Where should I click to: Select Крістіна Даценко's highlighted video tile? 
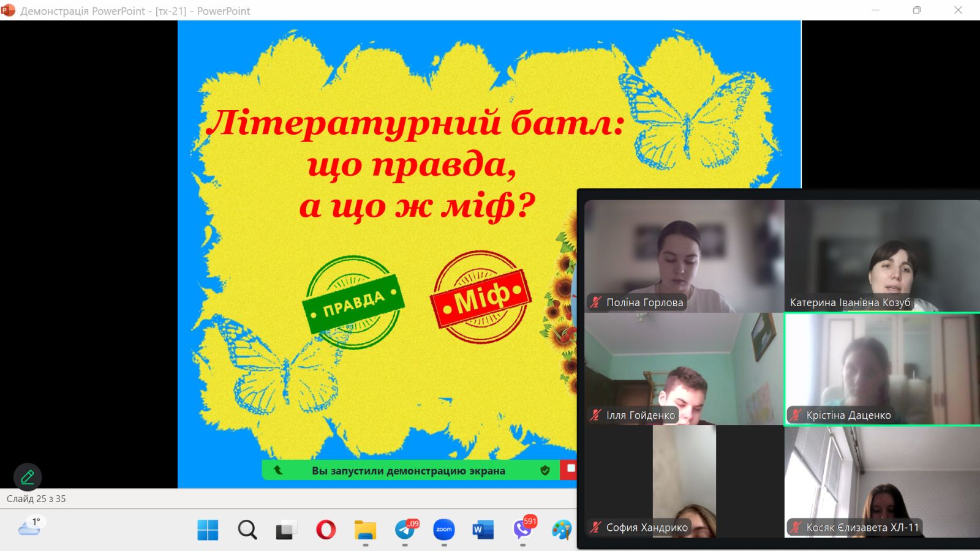coord(882,369)
